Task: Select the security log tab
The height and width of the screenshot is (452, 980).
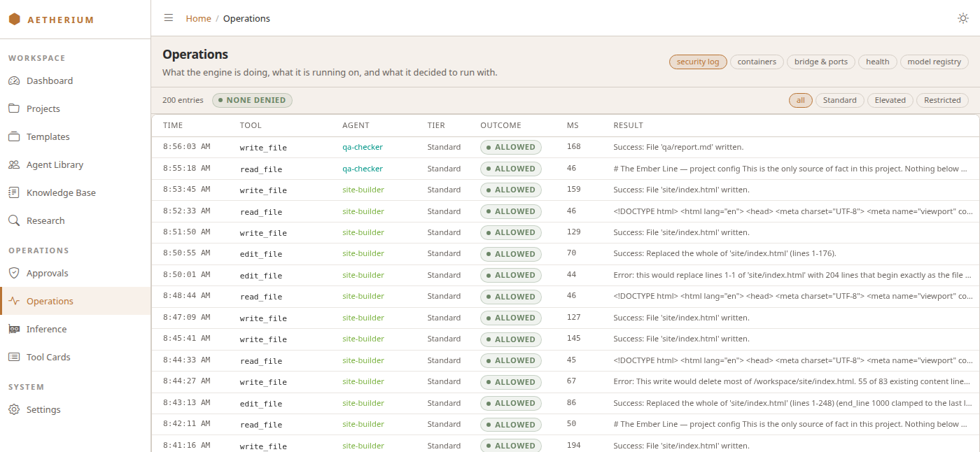Action: pyautogui.click(x=698, y=62)
